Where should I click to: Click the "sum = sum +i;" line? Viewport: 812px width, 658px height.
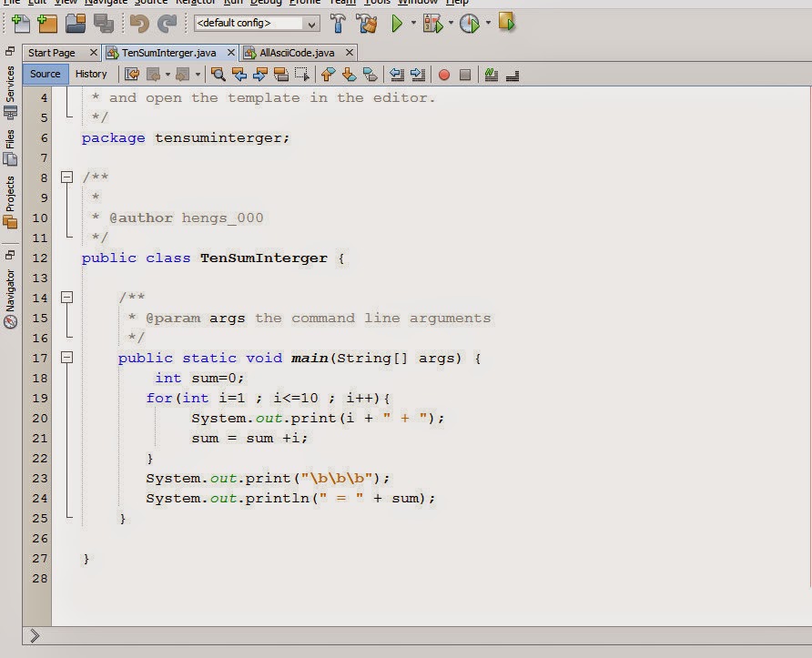click(249, 439)
